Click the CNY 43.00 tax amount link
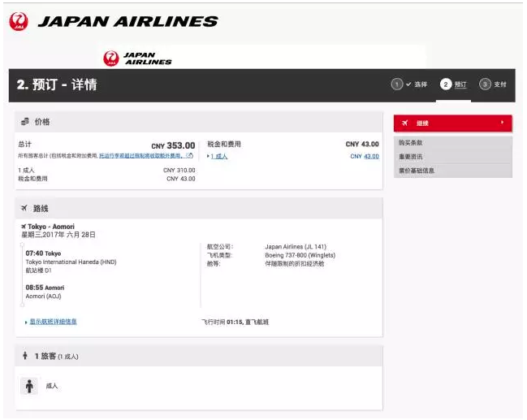This screenshot has width=527, height=420. click(x=365, y=156)
